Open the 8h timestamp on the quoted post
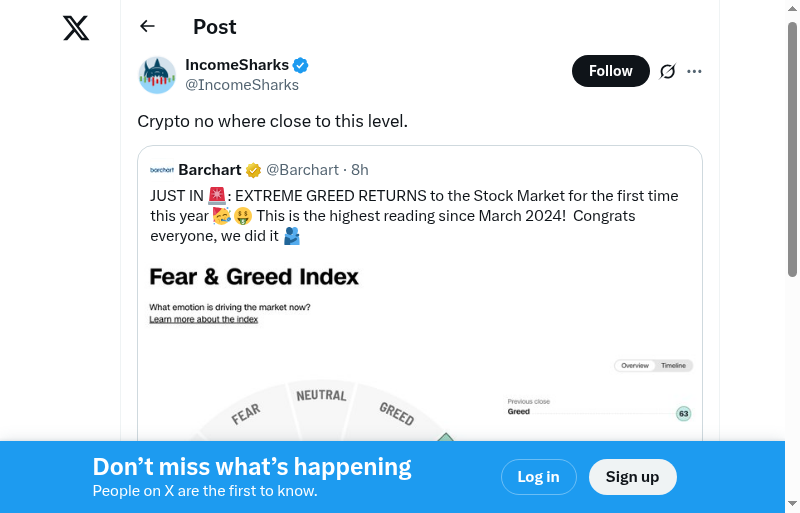 (360, 170)
